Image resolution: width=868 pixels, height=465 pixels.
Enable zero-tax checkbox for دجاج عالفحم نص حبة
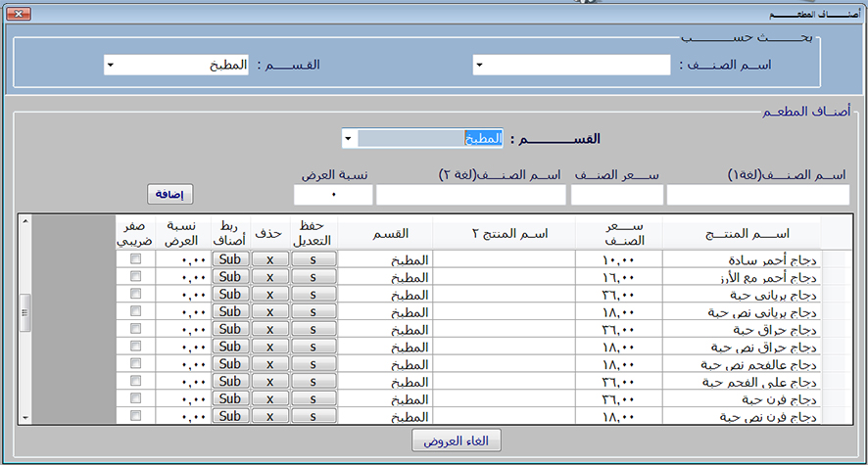click(x=136, y=364)
